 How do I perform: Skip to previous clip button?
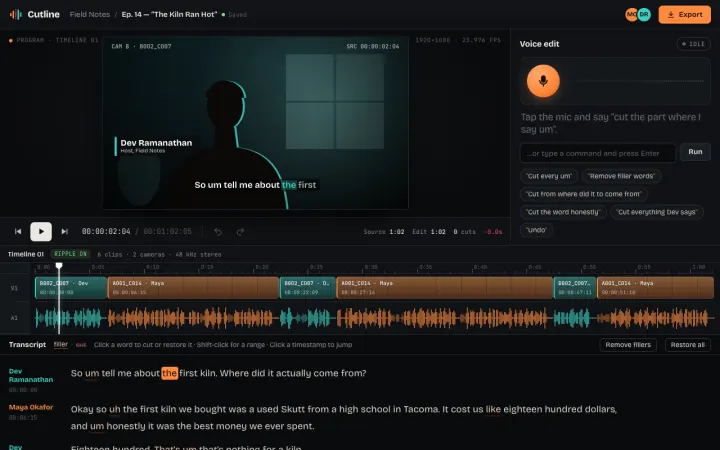[18, 231]
